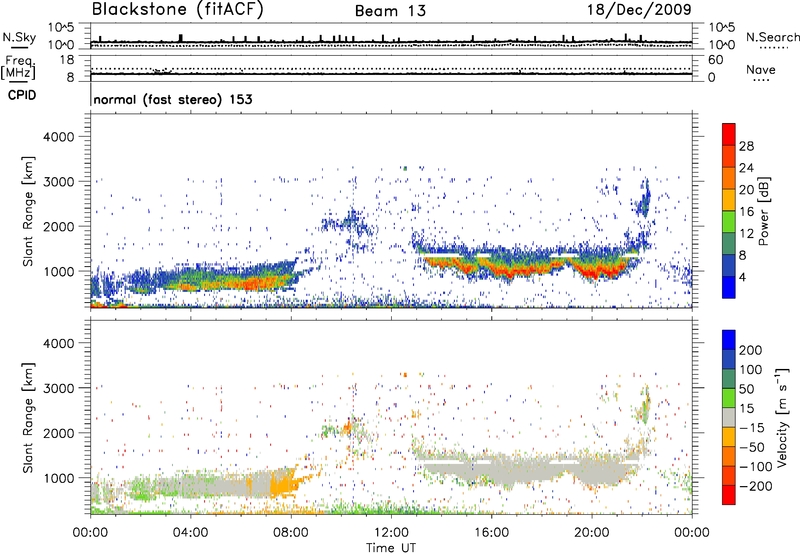Click the '200' velocity colorbar tick label at the top
This screenshot has width=800, height=554.
pos(751,350)
